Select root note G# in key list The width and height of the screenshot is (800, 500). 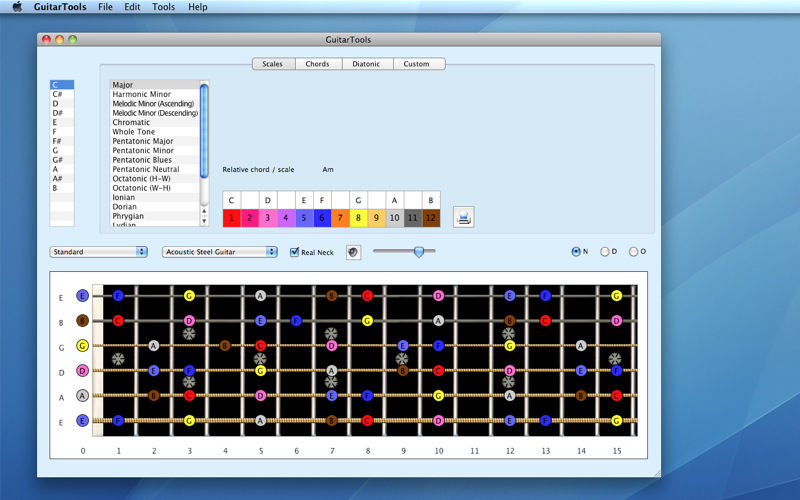coord(62,160)
